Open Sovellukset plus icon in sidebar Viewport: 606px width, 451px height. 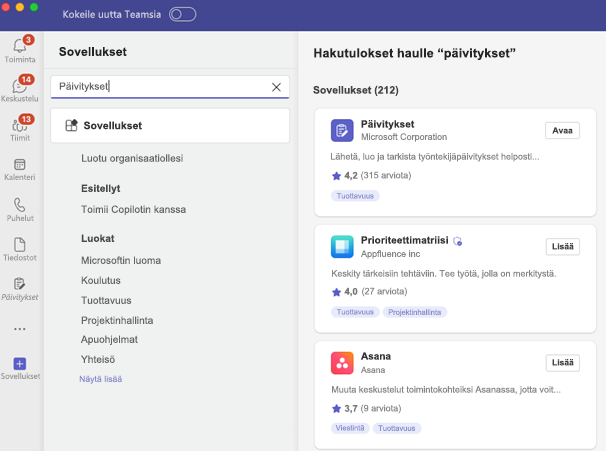point(20,364)
